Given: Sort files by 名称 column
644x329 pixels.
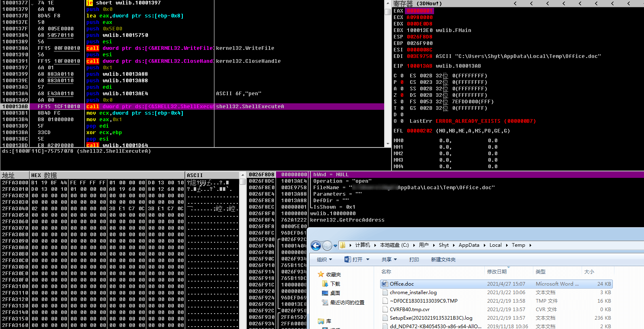Looking at the screenshot, I should [432, 271].
